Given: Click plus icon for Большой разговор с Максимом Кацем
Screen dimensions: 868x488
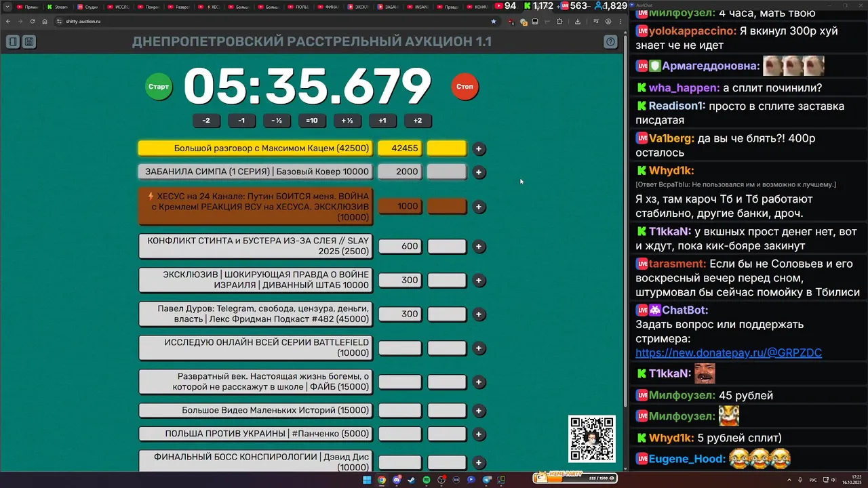Looking at the screenshot, I should point(479,149).
